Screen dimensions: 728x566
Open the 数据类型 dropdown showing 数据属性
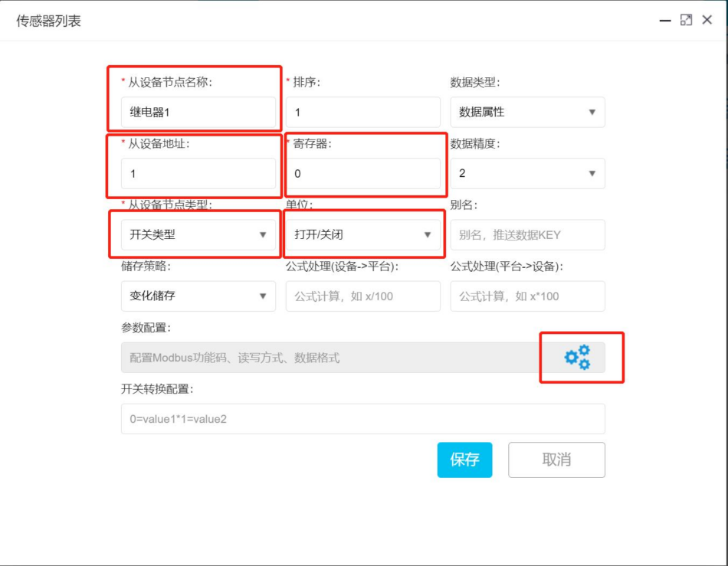527,112
